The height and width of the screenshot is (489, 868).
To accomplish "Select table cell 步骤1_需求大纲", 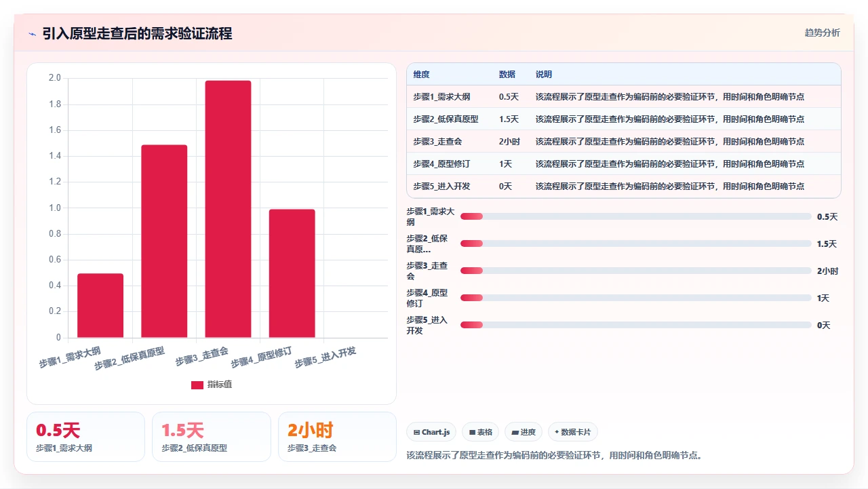I will coord(441,96).
